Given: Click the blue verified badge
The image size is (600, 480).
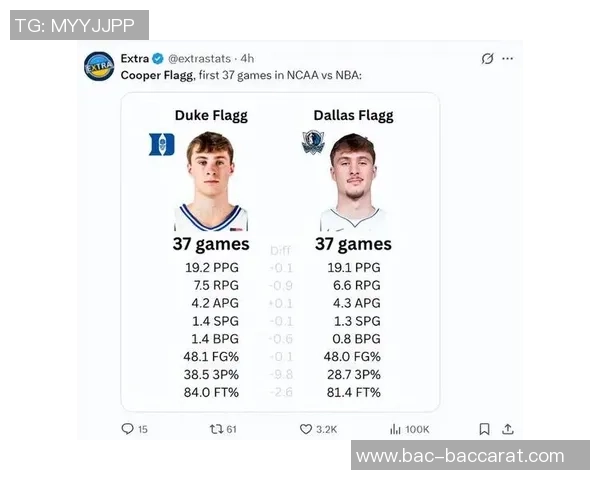Looking at the screenshot, I should point(158,59).
